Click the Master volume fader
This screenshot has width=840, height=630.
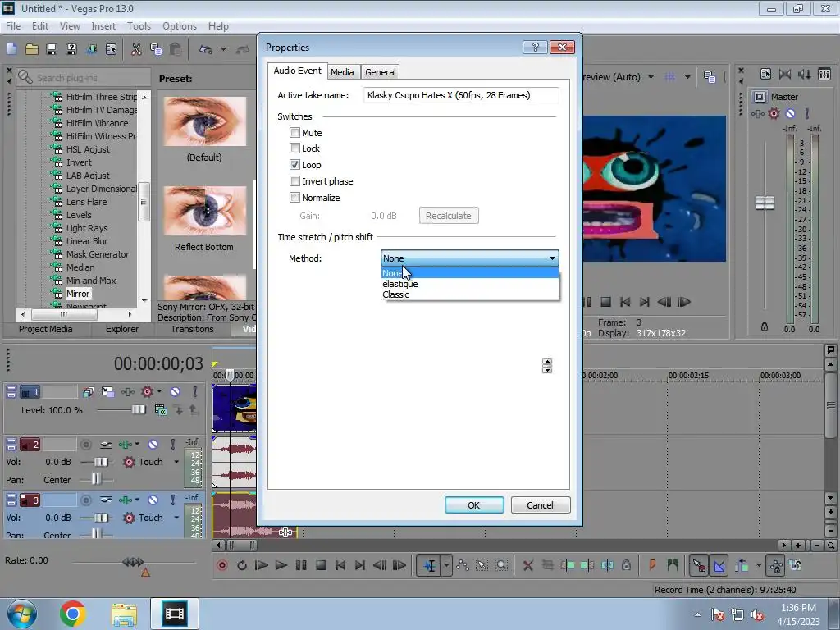coord(765,203)
